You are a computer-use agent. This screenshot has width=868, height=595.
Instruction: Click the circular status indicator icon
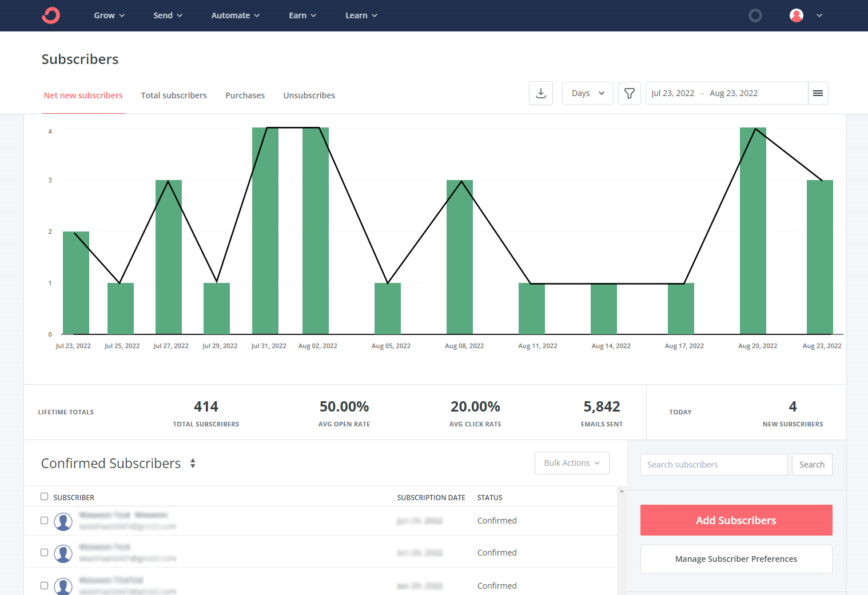pos(755,15)
